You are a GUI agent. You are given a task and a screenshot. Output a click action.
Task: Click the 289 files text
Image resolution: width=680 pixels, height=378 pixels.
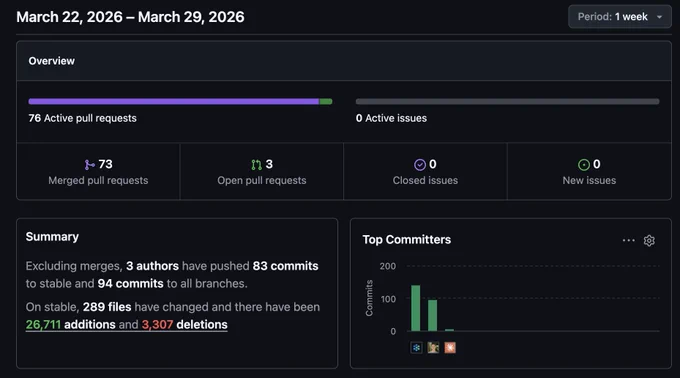tap(107, 307)
